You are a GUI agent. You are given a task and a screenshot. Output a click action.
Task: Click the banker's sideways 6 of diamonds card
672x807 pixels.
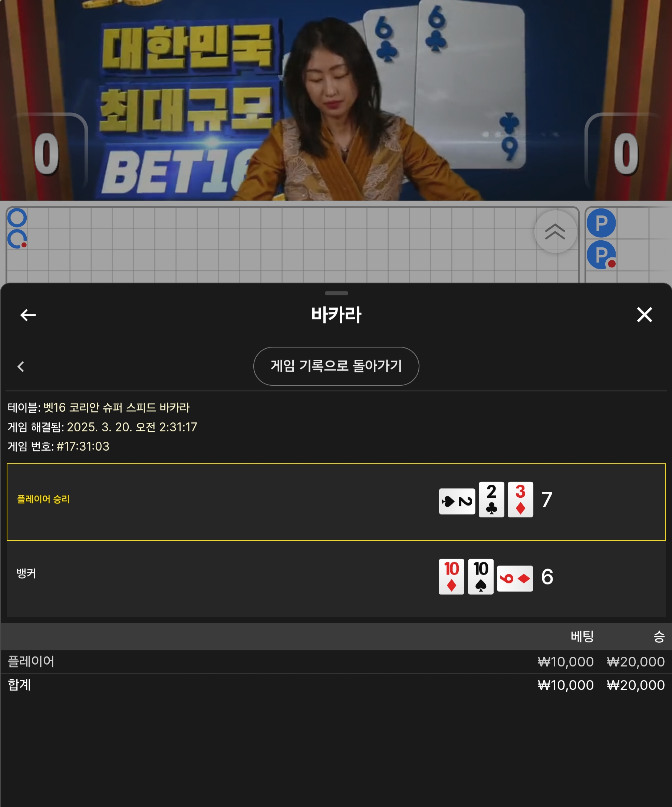click(x=515, y=578)
